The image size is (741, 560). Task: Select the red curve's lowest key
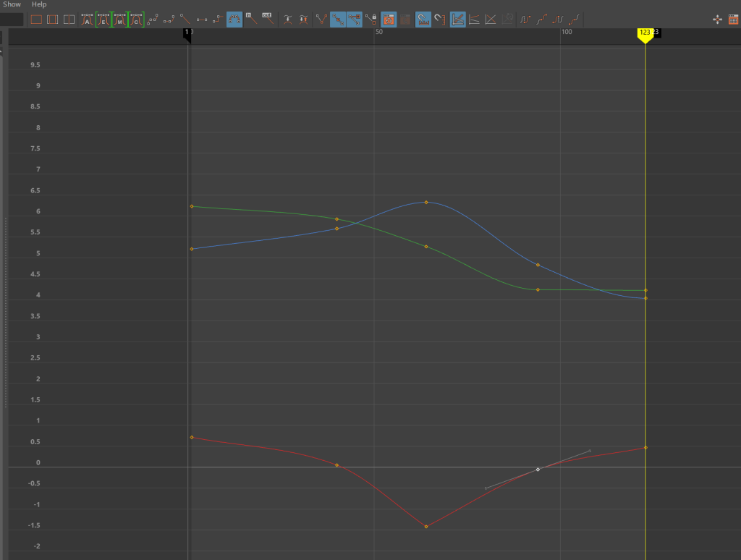coord(426,527)
